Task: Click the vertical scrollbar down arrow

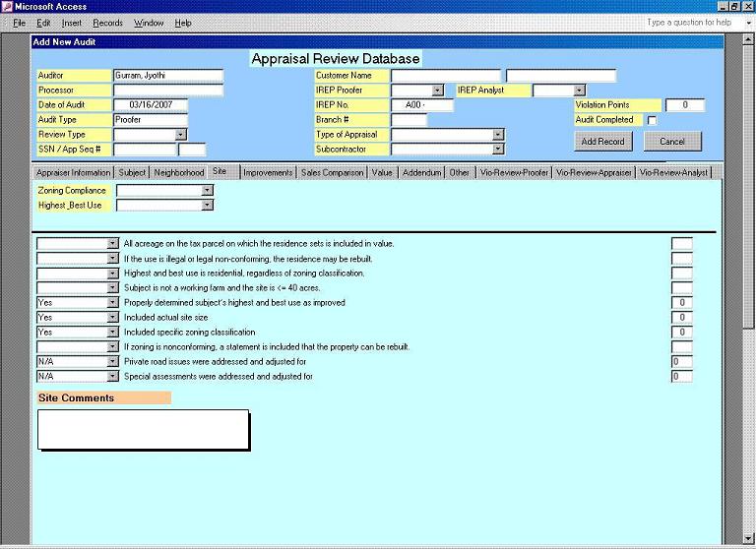Action: pyautogui.click(x=748, y=537)
